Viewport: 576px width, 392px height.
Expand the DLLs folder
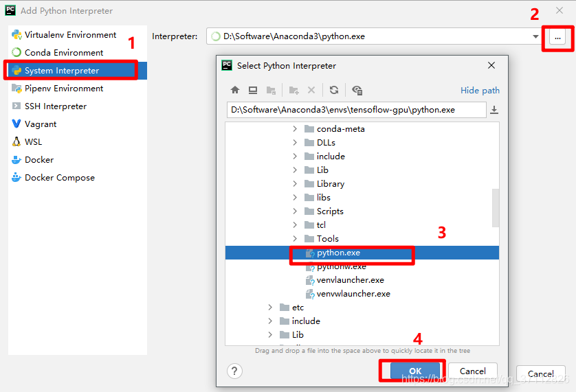295,142
